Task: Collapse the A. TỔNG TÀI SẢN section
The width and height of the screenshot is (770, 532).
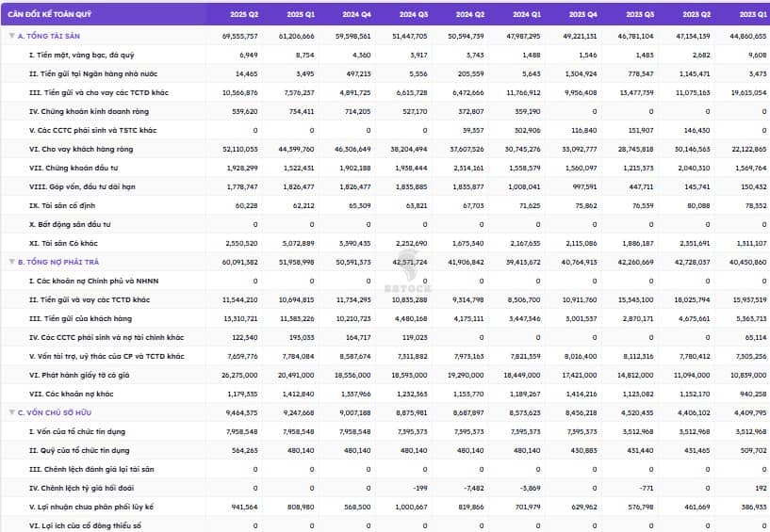Action: click(11, 36)
